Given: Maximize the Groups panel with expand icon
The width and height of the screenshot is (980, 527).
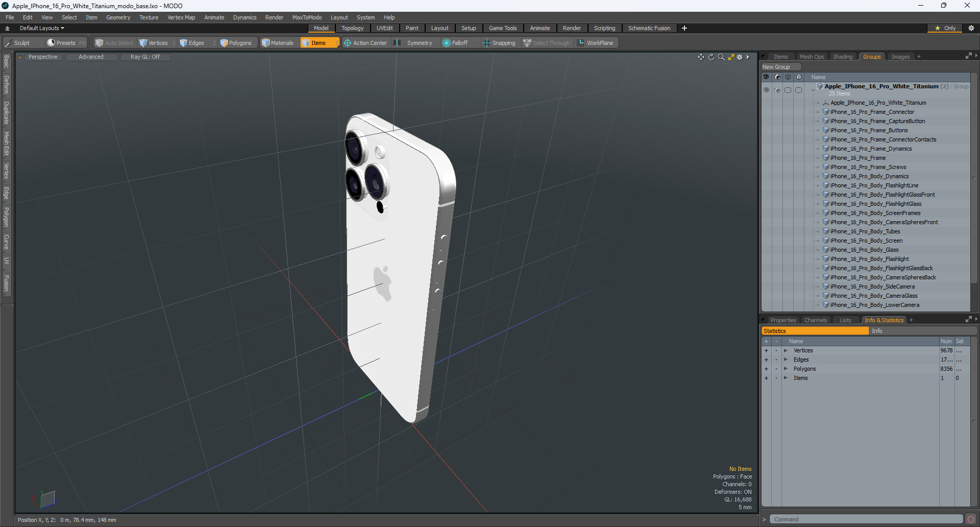Looking at the screenshot, I should click(968, 56).
